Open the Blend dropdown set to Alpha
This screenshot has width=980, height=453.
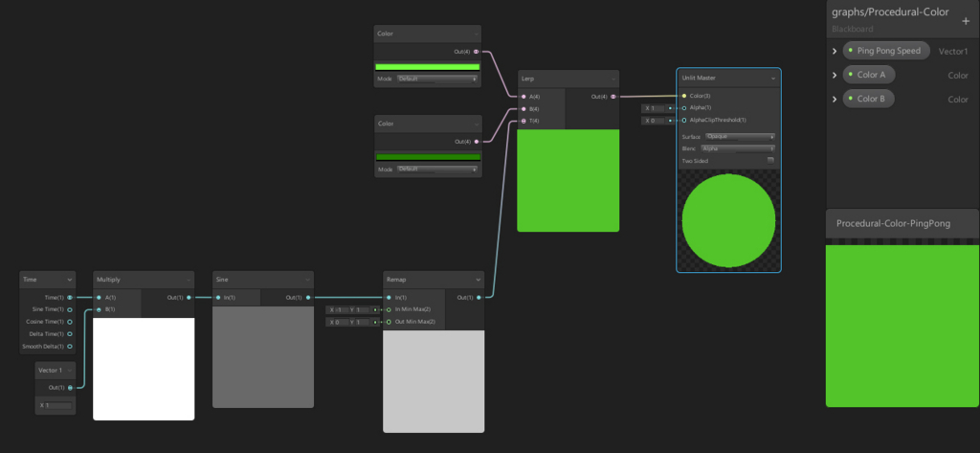tap(738, 148)
